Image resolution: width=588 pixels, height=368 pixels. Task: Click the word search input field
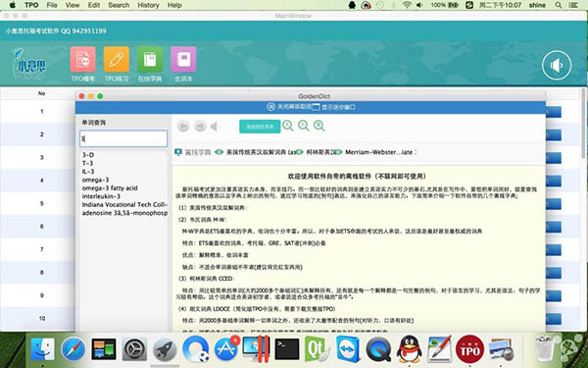point(123,138)
